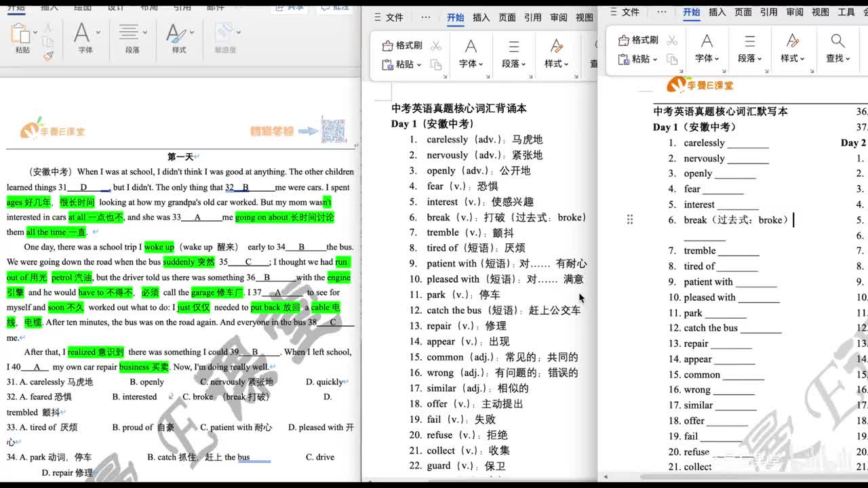The height and width of the screenshot is (488, 868).
Task: Switch to the 开始 tab in the right WPS window
Action: coord(692,12)
